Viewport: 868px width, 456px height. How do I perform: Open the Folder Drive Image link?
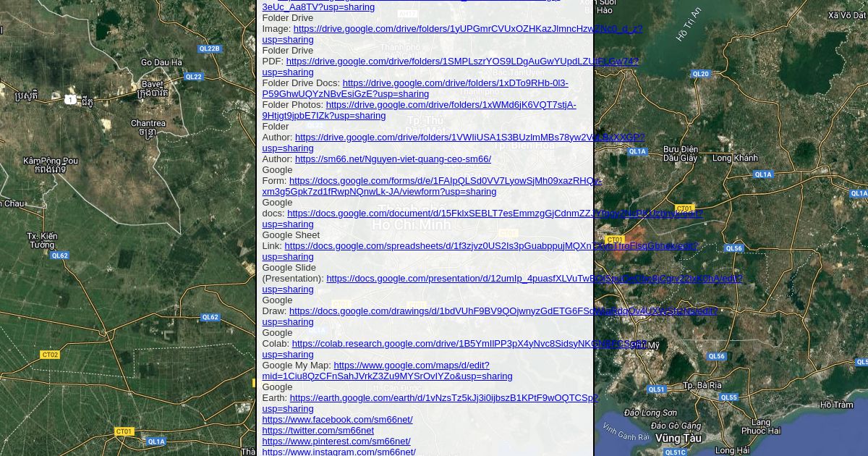tap(467, 29)
